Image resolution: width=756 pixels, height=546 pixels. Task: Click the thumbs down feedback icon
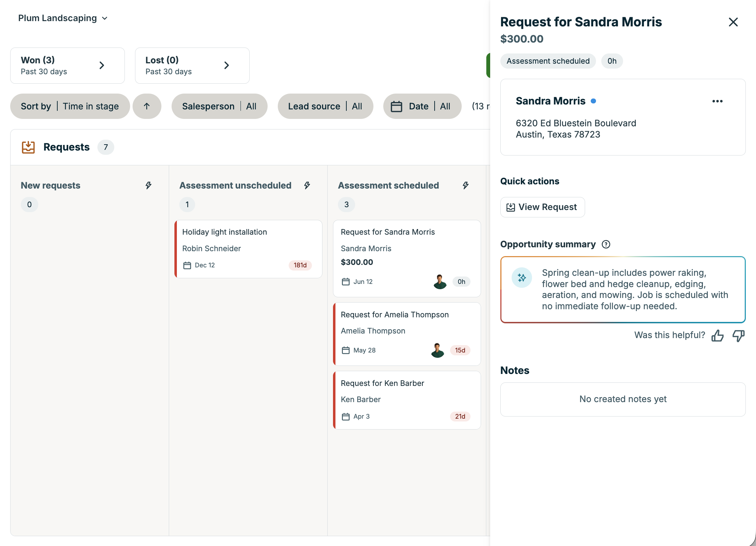738,336
